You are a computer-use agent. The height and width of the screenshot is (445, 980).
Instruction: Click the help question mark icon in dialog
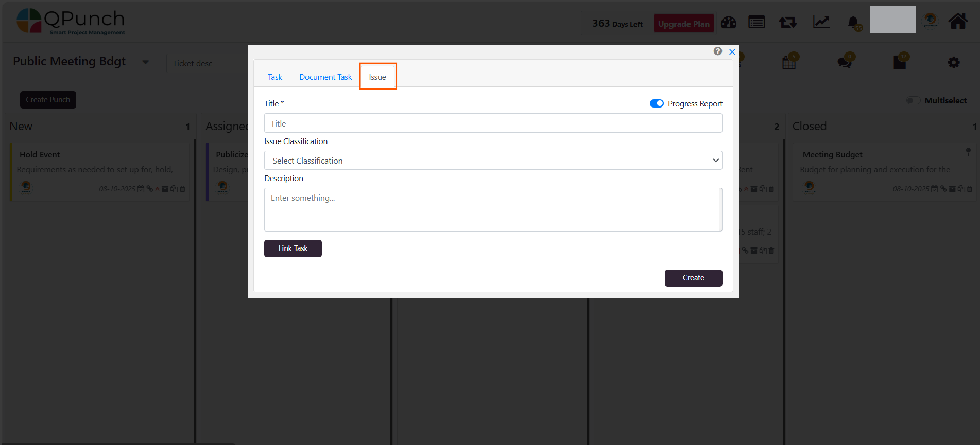717,51
